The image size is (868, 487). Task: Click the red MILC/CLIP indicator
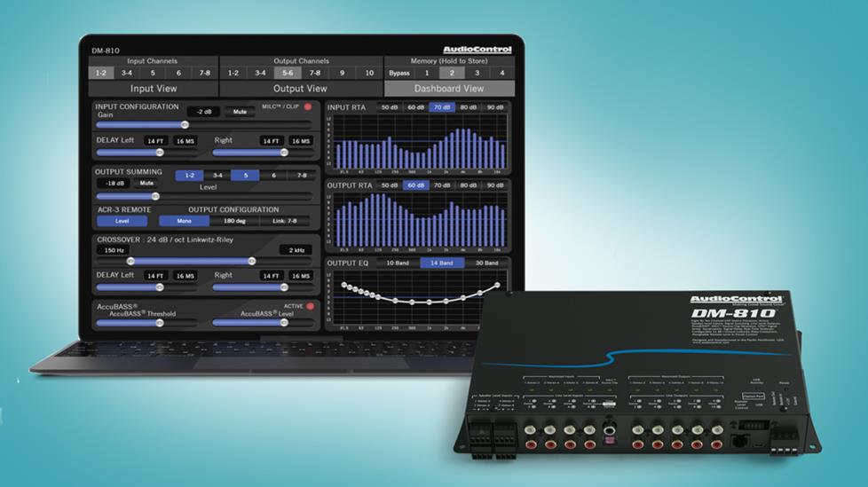308,106
